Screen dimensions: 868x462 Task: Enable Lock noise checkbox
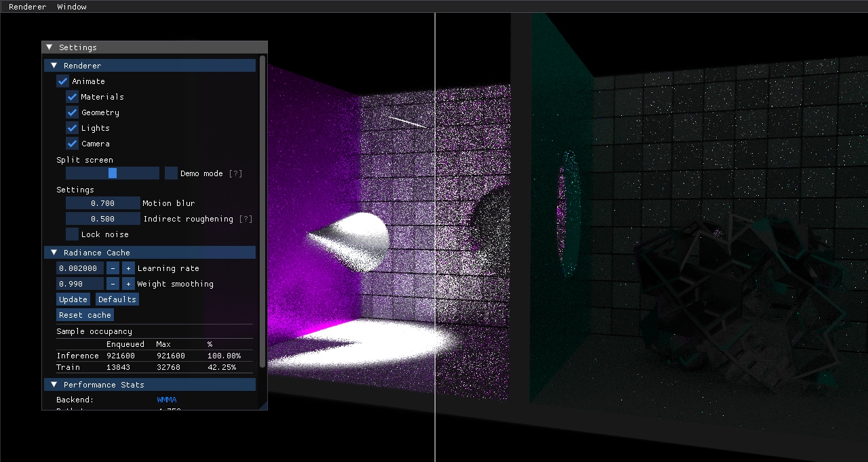(73, 234)
